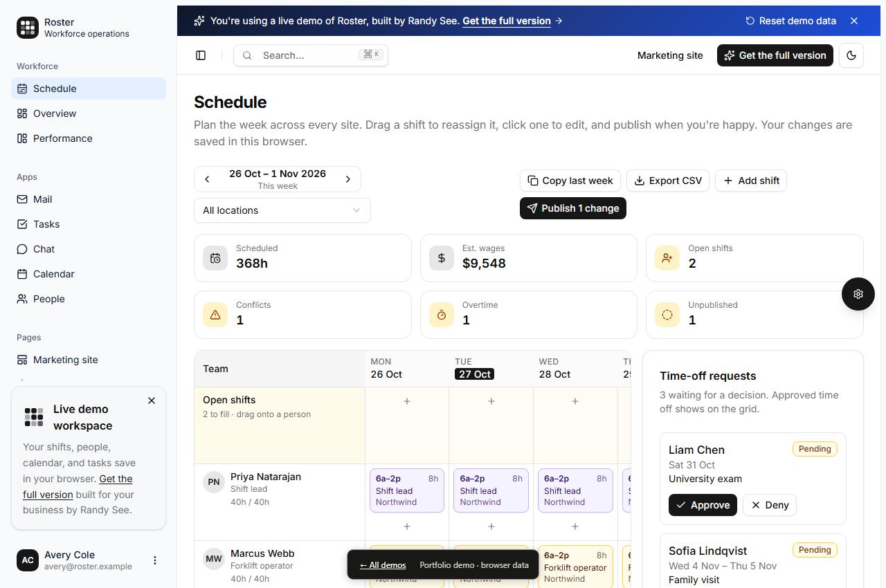Open Performance in the sidebar
The height and width of the screenshot is (588, 886).
89,138
